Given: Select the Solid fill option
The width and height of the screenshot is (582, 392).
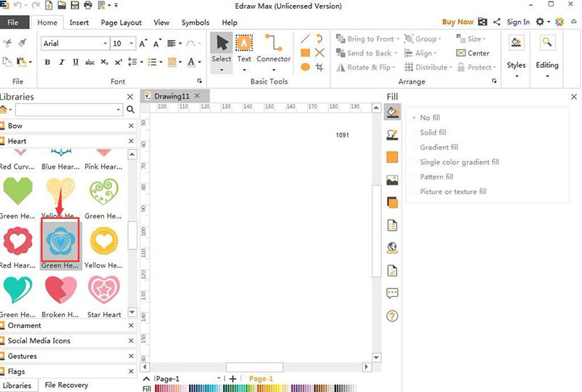Looking at the screenshot, I should coord(433,132).
